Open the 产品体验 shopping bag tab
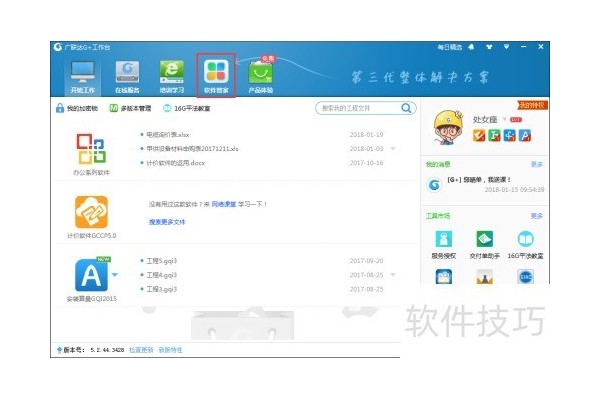The width and height of the screenshot is (600, 400). coord(261,77)
